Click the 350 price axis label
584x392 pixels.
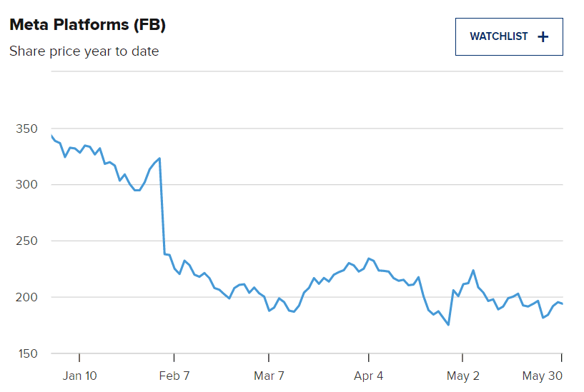pyautogui.click(x=25, y=129)
